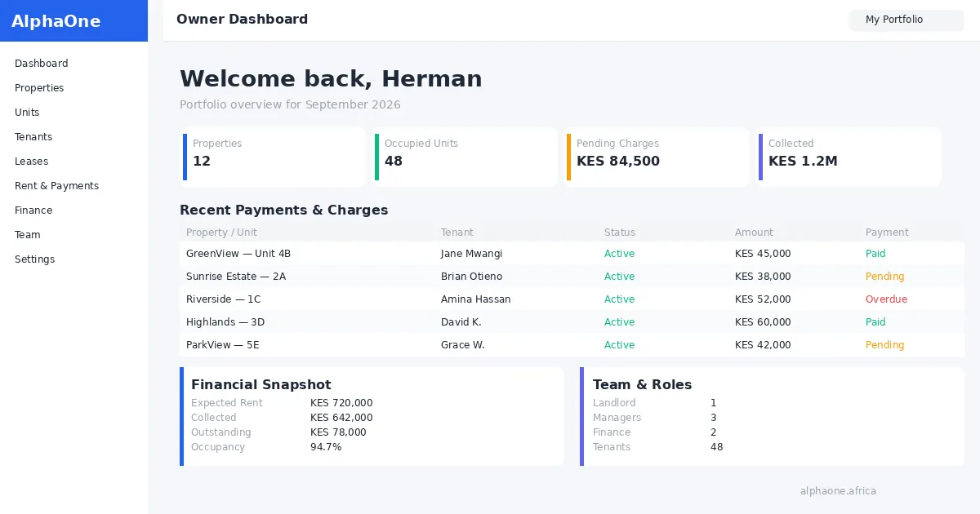This screenshot has width=980, height=514.
Task: Click the Financial Snapshot heading
Action: (261, 385)
